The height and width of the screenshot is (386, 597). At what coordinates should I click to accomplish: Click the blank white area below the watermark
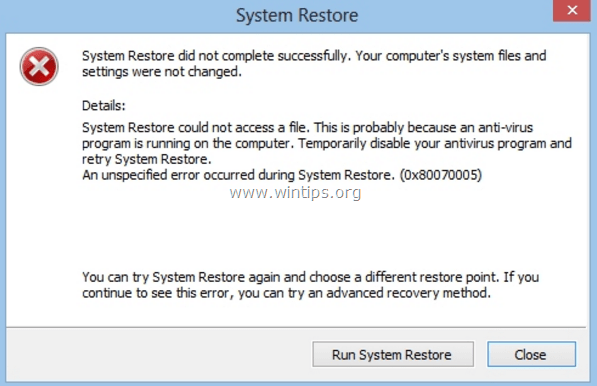(295, 234)
